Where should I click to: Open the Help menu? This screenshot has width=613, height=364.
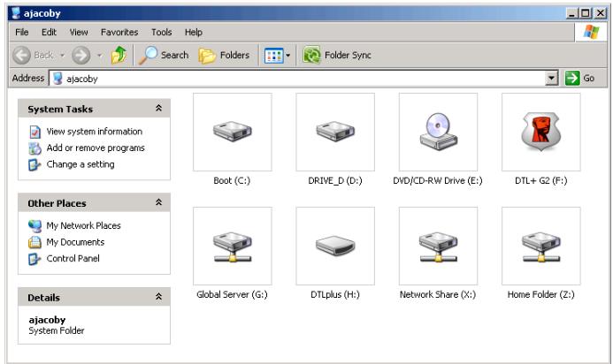194,32
